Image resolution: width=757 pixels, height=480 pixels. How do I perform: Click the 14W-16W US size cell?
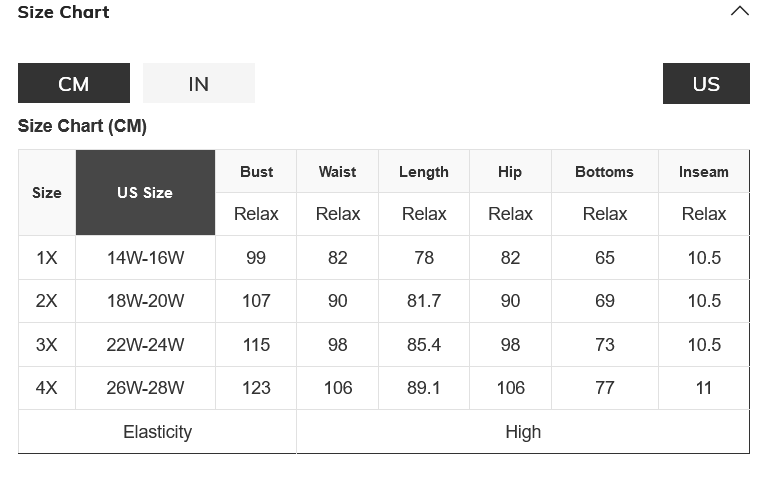click(145, 258)
